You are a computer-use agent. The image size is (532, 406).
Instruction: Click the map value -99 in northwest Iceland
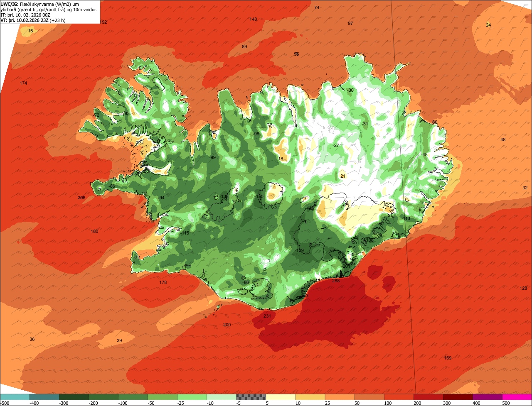[212, 157]
